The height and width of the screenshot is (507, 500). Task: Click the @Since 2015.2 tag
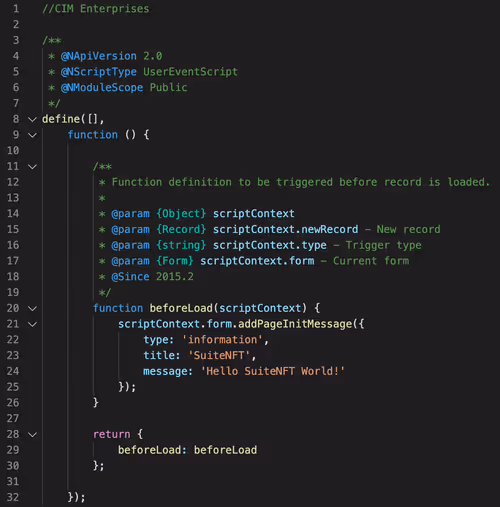(152, 277)
